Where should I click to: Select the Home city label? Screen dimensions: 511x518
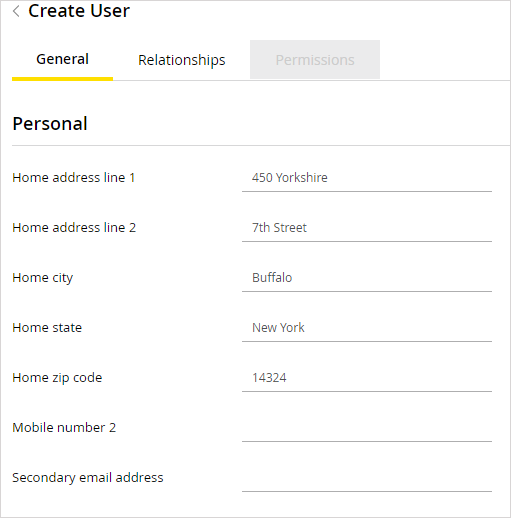pos(42,278)
